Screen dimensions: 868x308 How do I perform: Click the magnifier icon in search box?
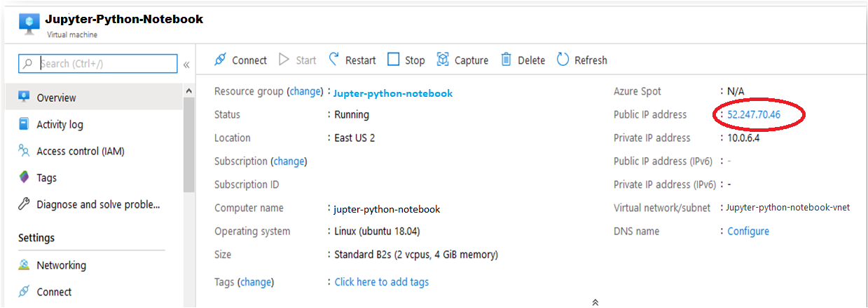tap(28, 64)
